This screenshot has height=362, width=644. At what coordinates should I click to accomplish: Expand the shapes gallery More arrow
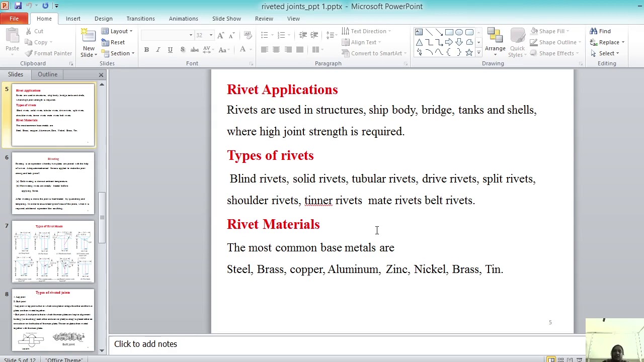[x=478, y=53]
